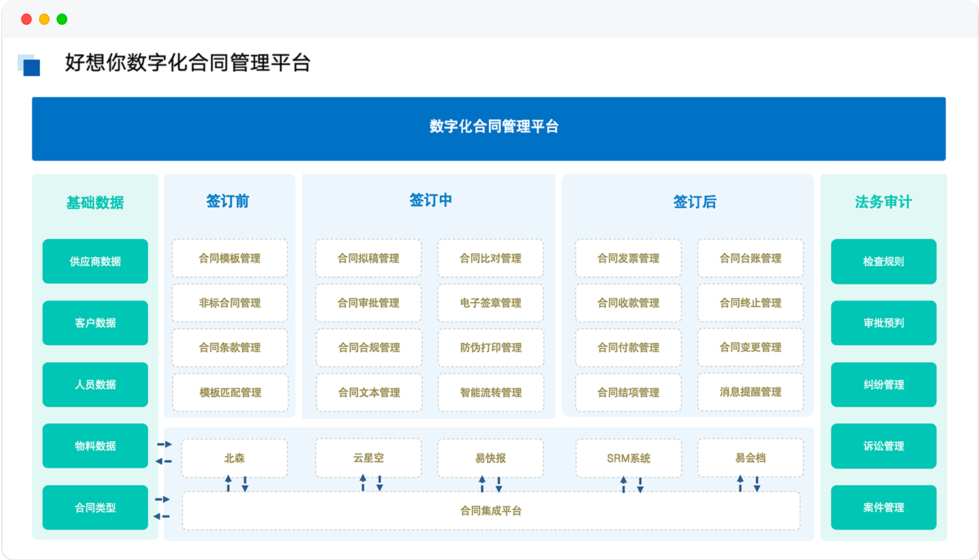Open the 云星空 integration box

click(369, 458)
